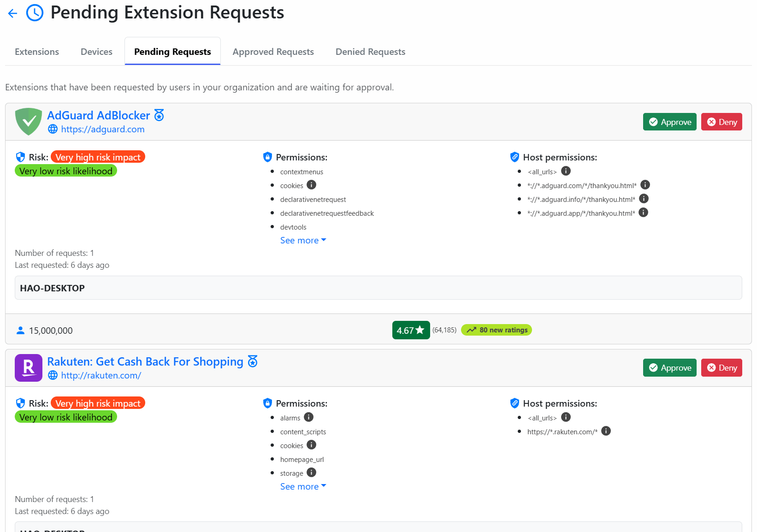
Task: Open Rakuten: Get Cash Back For Shopping link
Action: [x=145, y=361]
